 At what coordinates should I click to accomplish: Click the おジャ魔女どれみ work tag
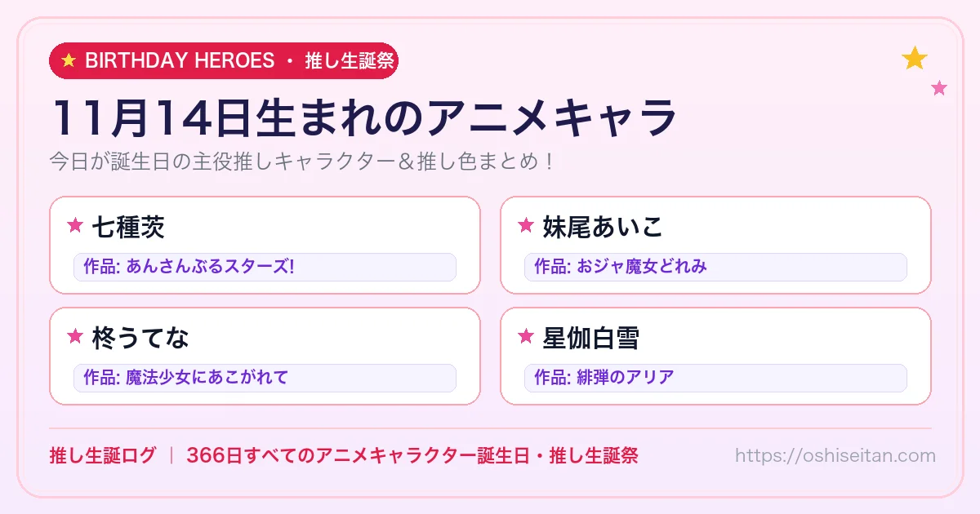715,267
